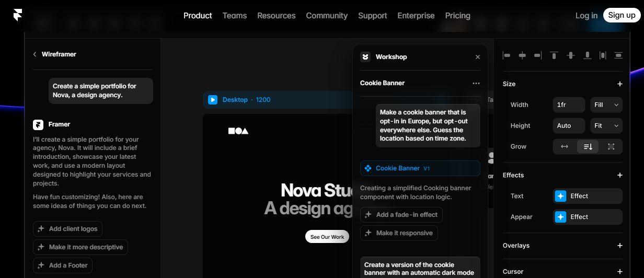
Task: Click the Workshop panel icon
Action: click(365, 57)
